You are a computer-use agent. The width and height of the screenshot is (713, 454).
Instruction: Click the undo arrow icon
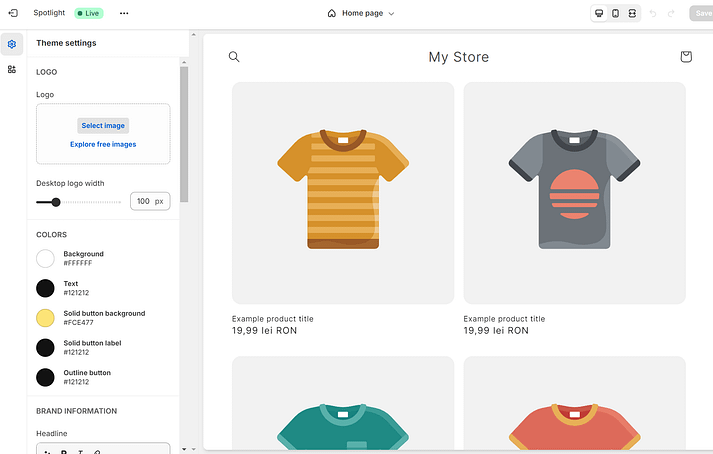653,13
